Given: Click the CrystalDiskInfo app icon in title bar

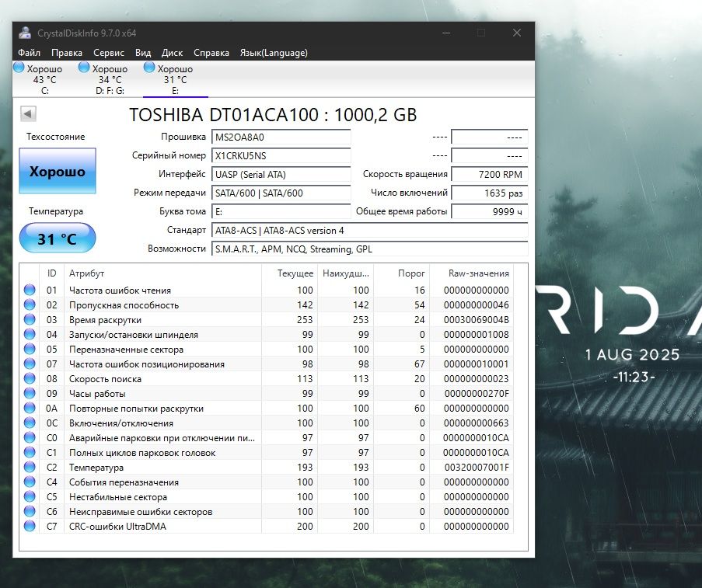Looking at the screenshot, I should pyautogui.click(x=25, y=33).
